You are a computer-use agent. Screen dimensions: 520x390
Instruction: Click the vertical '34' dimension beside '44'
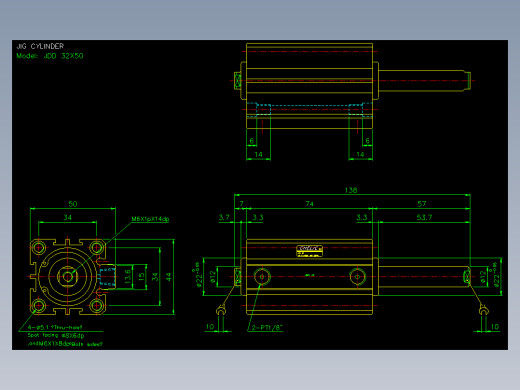tap(155, 277)
